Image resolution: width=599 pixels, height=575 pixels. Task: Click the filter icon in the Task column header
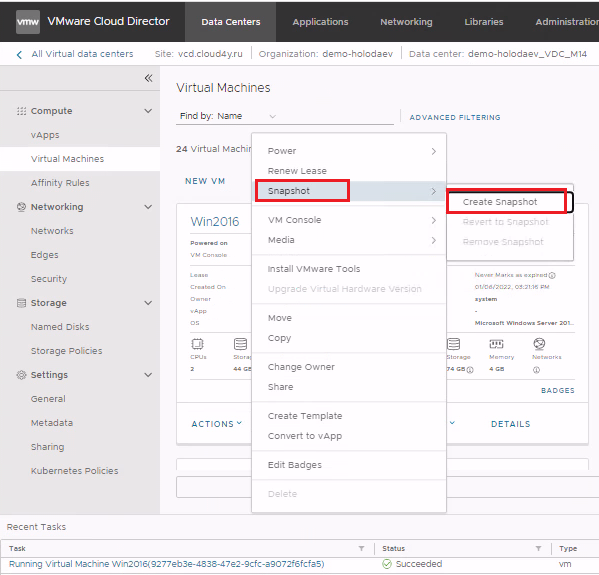361,549
